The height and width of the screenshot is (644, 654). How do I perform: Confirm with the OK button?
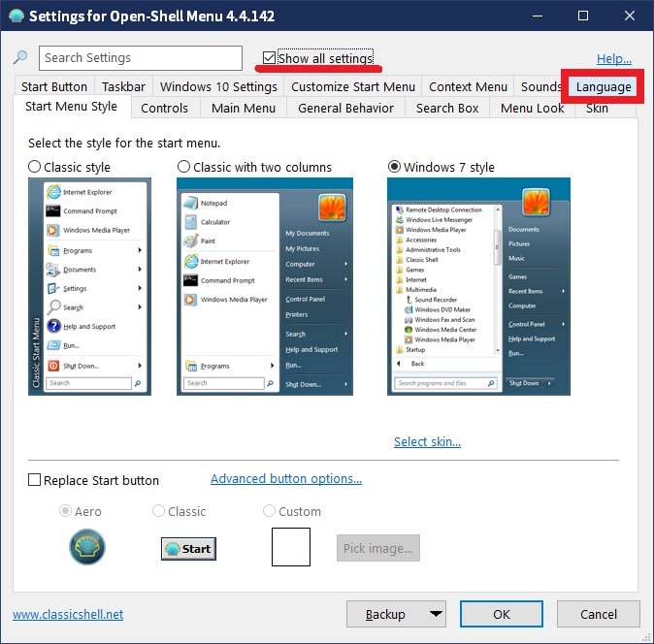coord(502,614)
